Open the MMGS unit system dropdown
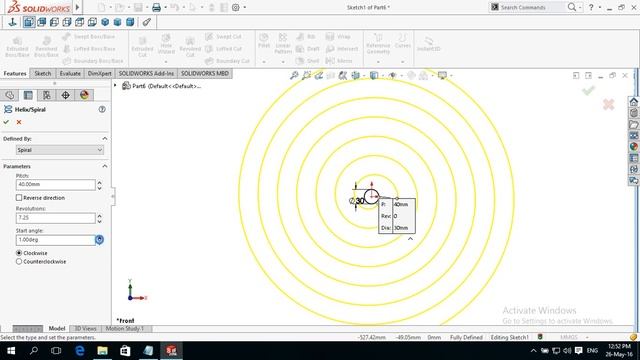 (587, 337)
